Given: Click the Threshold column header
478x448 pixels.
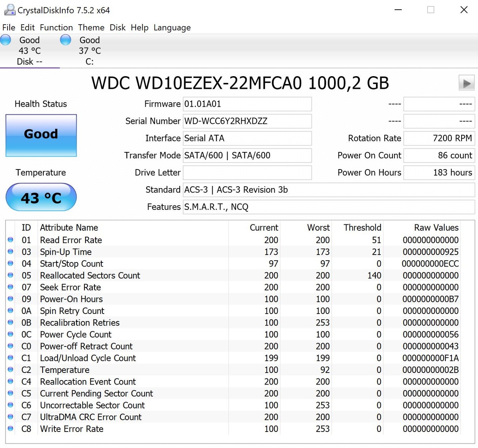Looking at the screenshot, I should tap(363, 227).
